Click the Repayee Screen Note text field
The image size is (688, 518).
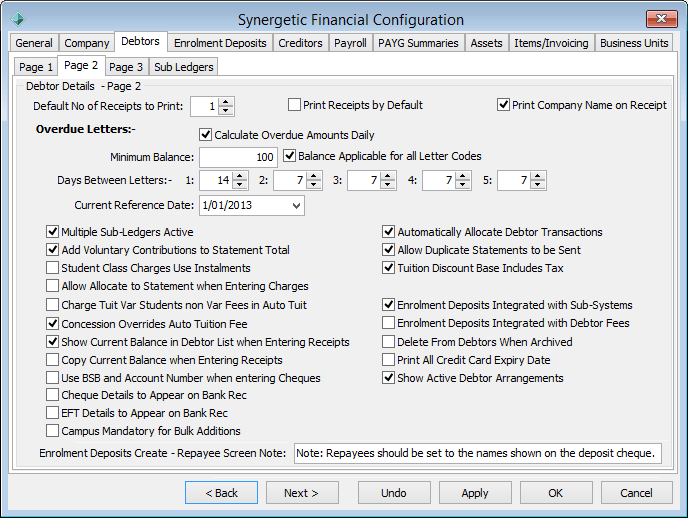click(478, 453)
